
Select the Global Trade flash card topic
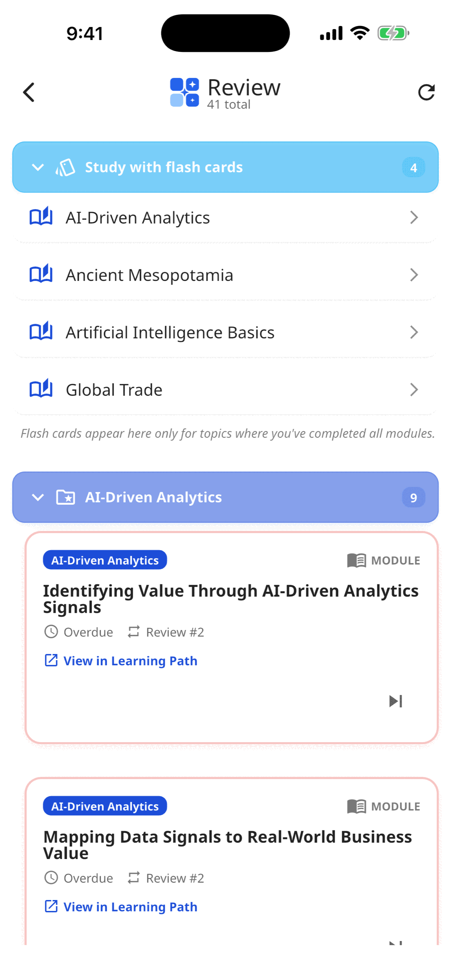click(225, 390)
